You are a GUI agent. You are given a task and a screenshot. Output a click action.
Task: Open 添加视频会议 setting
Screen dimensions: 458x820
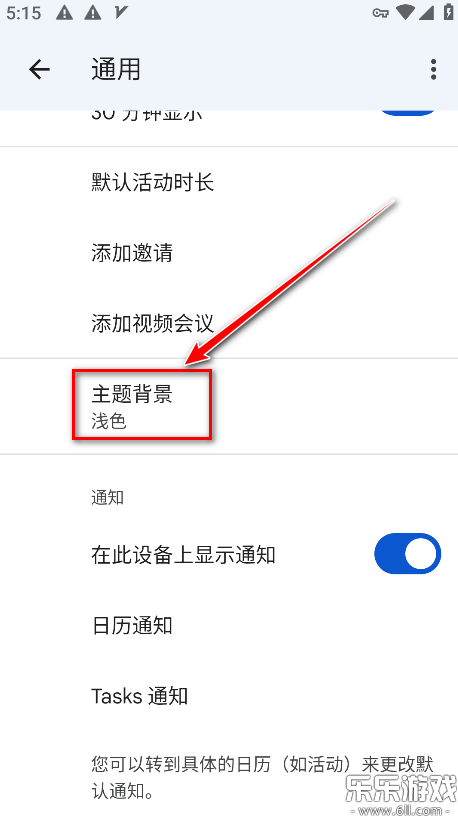(x=229, y=323)
